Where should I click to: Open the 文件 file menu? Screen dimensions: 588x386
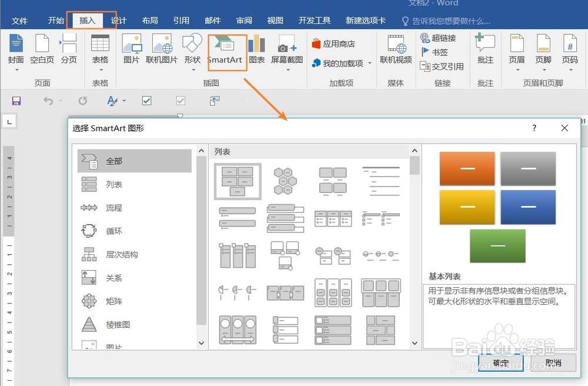pos(19,21)
